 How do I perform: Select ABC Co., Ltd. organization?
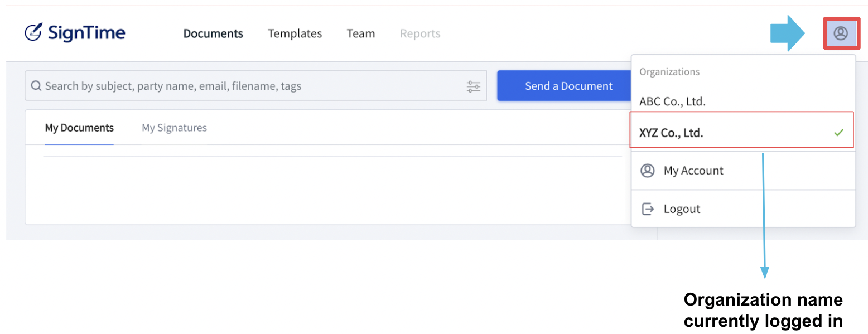743,101
